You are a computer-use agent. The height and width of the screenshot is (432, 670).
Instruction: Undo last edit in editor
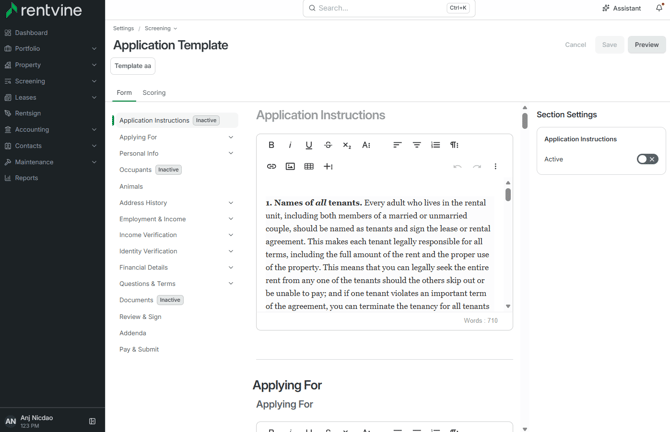(x=457, y=166)
